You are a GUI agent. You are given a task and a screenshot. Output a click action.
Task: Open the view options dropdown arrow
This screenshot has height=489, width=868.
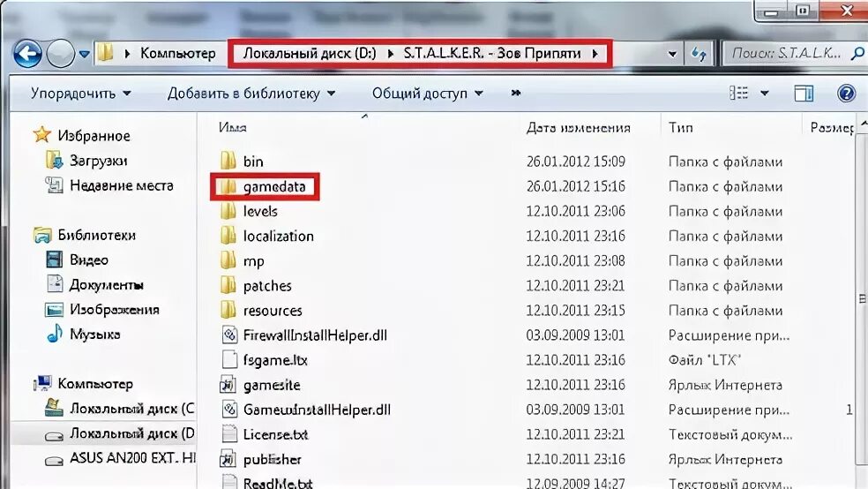pyautogui.click(x=765, y=93)
